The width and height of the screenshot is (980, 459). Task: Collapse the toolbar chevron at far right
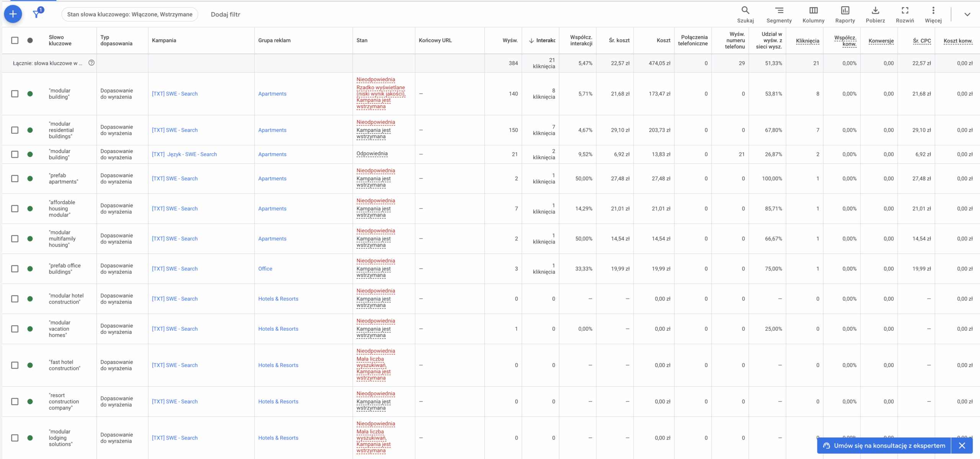[x=967, y=15]
